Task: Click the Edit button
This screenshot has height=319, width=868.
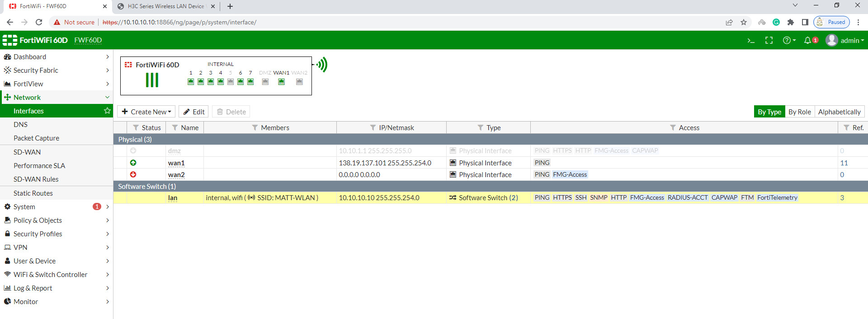Action: pos(193,112)
